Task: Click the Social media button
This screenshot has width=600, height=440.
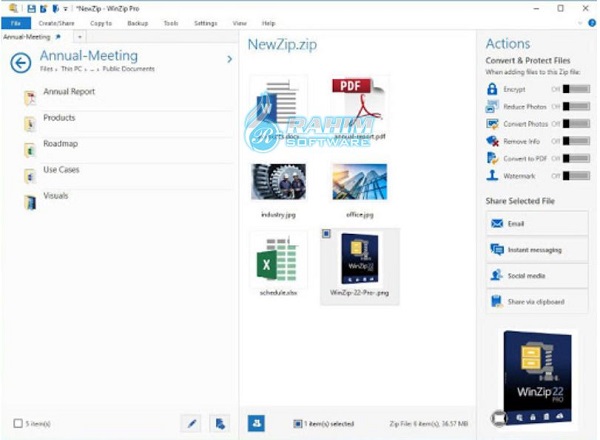Action: click(537, 275)
